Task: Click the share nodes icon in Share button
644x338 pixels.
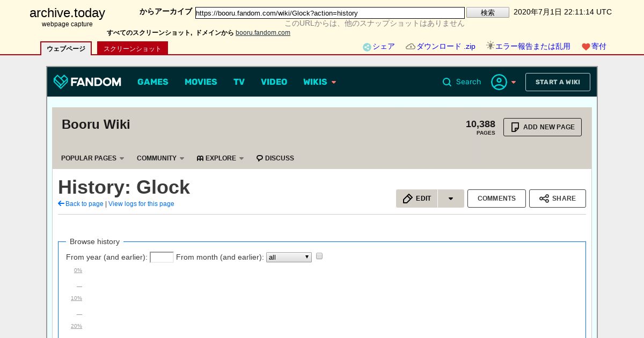Action: (544, 199)
